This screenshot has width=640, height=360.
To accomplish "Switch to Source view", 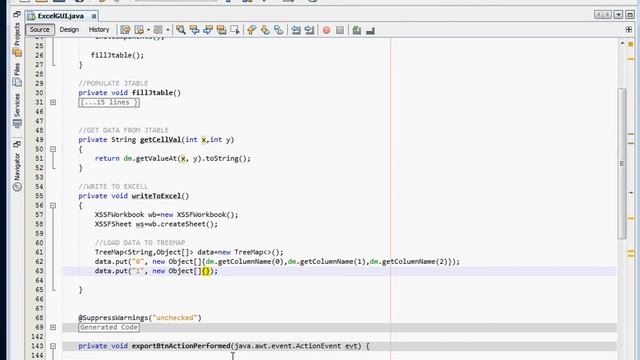I will pos(40,29).
